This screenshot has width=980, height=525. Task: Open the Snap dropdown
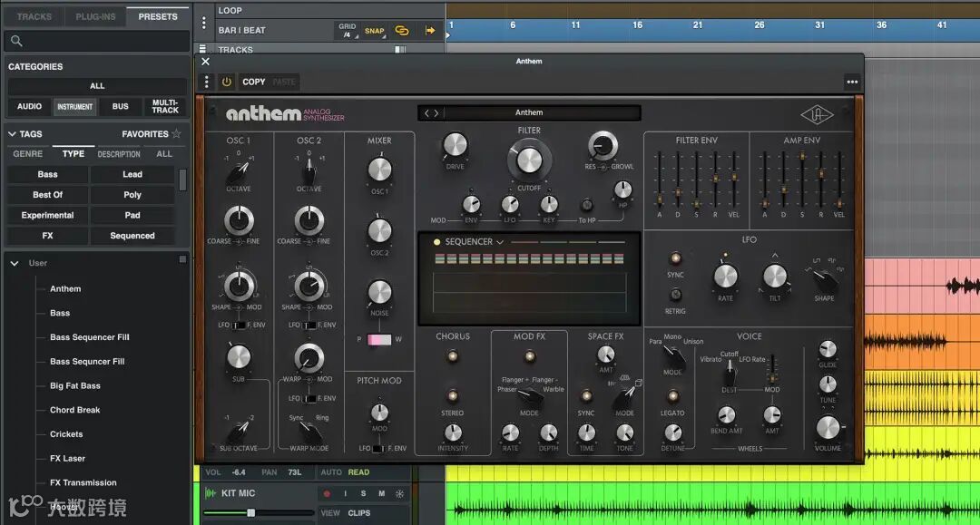click(x=375, y=31)
